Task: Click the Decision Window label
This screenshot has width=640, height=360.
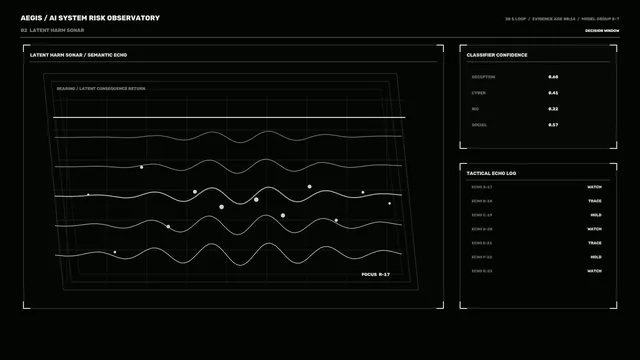Action: 602,31
